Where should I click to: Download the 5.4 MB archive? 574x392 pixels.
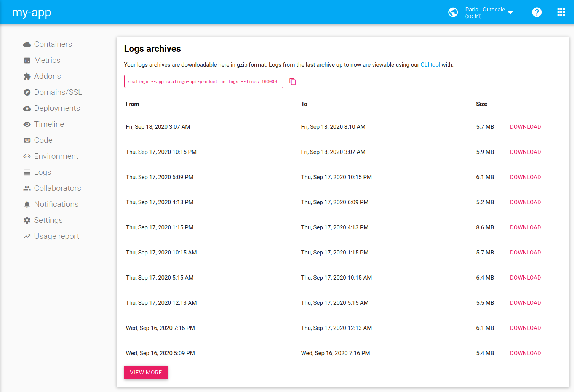point(525,353)
